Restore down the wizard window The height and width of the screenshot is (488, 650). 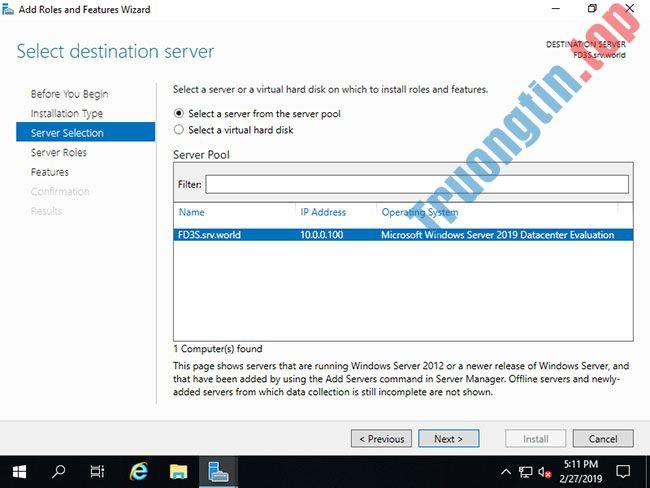pos(593,9)
